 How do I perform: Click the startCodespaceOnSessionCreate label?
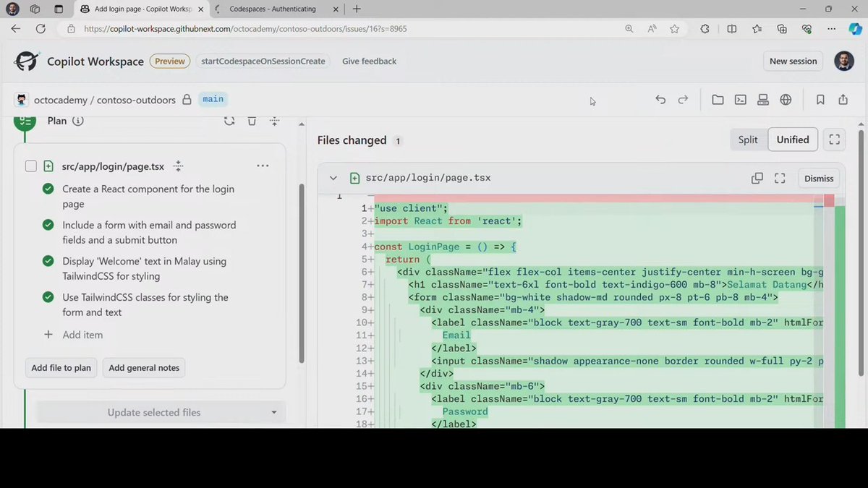(263, 61)
